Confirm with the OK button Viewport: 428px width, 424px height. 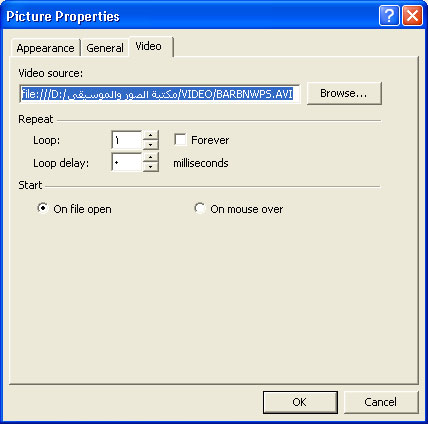pyautogui.click(x=300, y=402)
